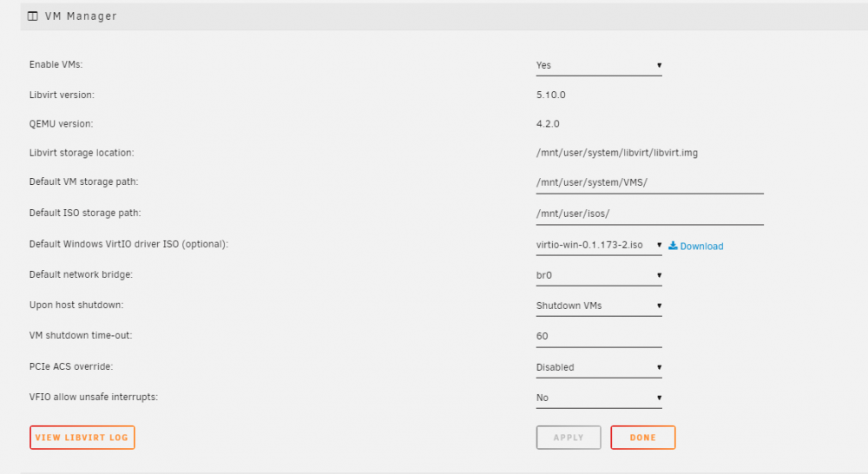Click the Libvirt version label
The height and width of the screenshot is (474, 868).
(62, 95)
